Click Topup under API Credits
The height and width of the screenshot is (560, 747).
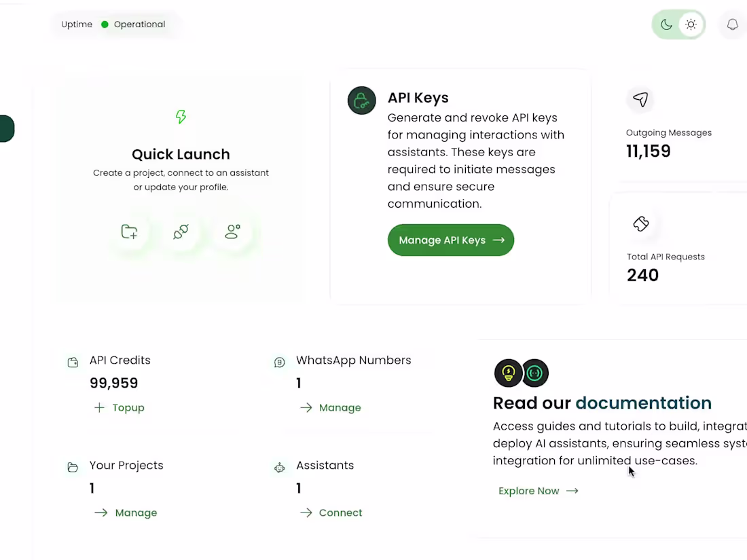[120, 408]
